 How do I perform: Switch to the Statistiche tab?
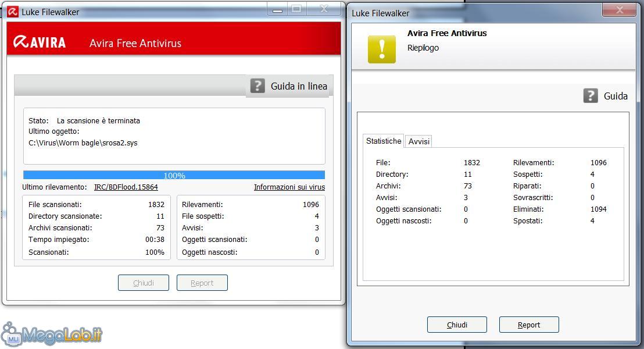pos(384,141)
